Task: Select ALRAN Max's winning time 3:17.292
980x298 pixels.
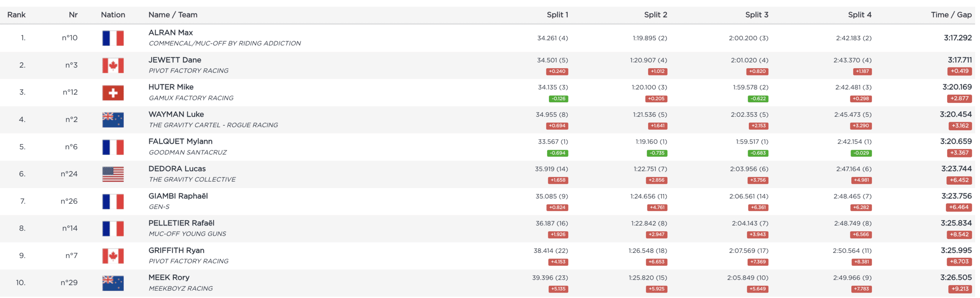Action: click(x=957, y=38)
